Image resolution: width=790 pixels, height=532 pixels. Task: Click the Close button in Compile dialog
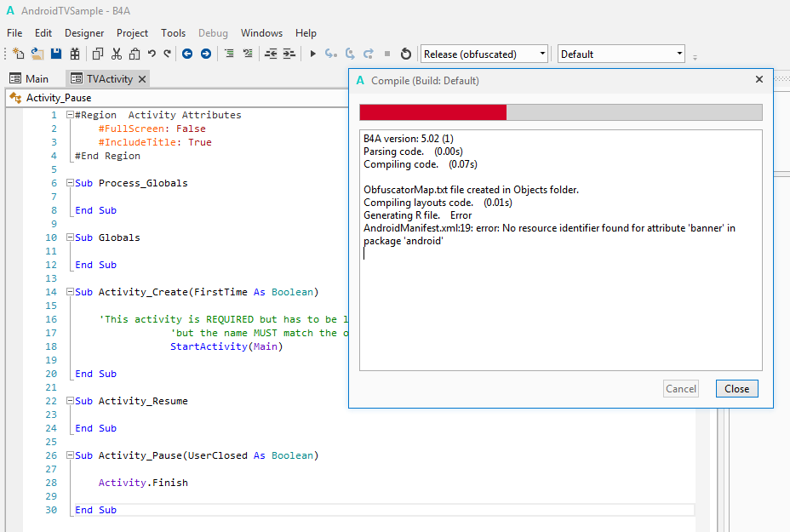click(x=736, y=389)
